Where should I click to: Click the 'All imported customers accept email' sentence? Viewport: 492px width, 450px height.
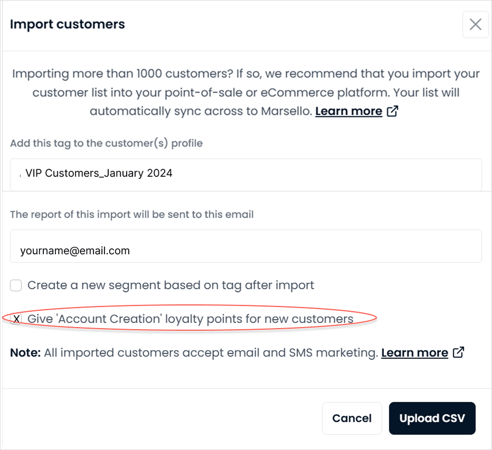211,353
